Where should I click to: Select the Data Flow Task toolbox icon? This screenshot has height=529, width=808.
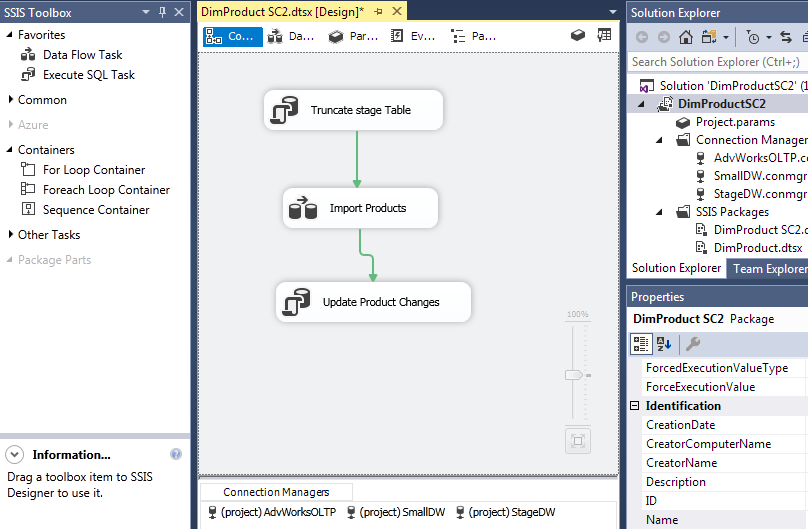click(x=28, y=55)
